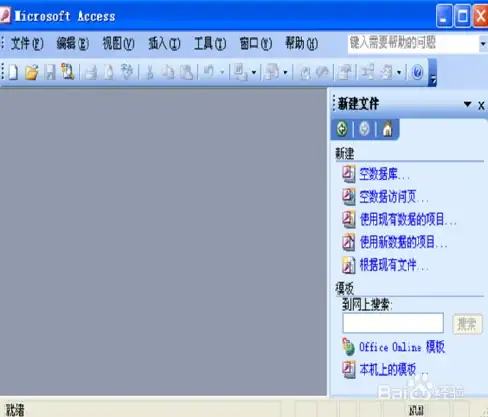Open 本机上的模板 link
This screenshot has height=417, width=488.
point(393,369)
